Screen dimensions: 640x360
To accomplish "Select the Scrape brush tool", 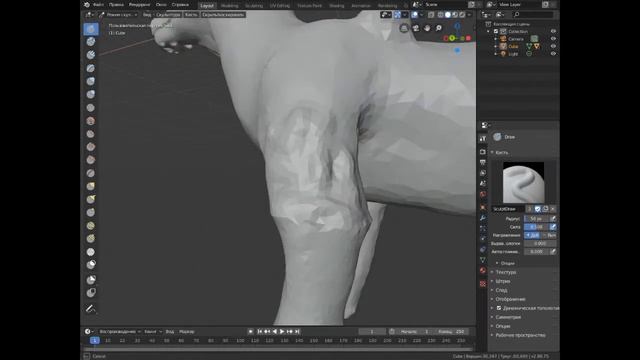I will point(91,160).
